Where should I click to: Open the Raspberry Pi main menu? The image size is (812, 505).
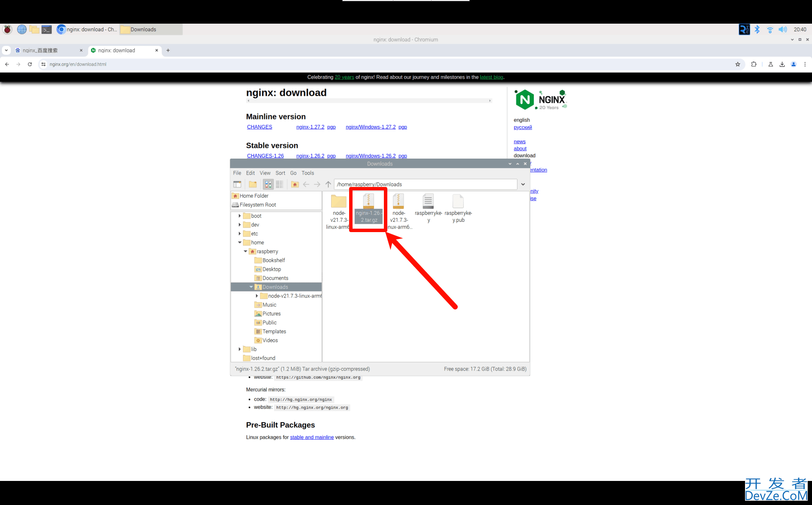pyautogui.click(x=7, y=29)
